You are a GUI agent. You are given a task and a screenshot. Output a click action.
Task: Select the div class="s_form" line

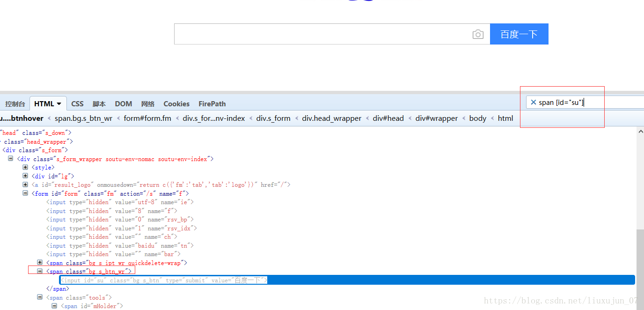point(35,150)
